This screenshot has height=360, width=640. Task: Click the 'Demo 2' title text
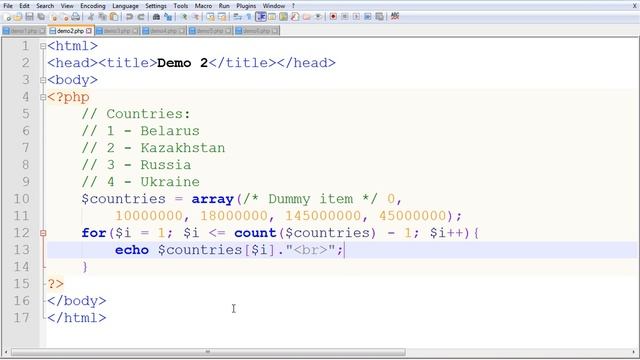coord(182,63)
